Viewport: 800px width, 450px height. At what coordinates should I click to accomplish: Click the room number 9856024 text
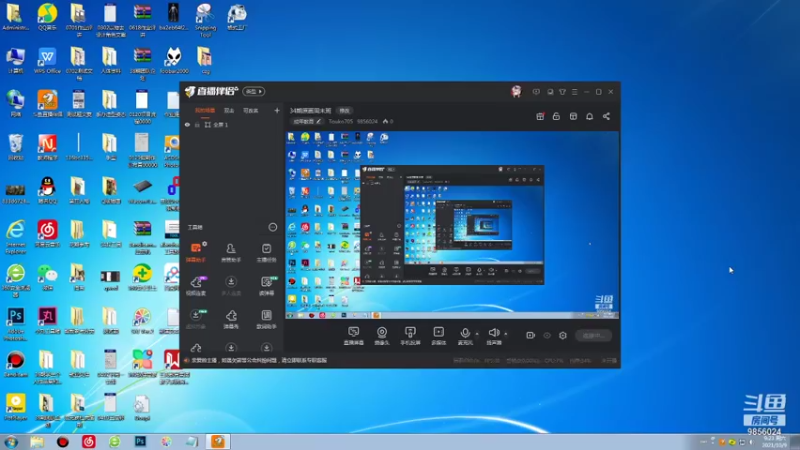367,121
